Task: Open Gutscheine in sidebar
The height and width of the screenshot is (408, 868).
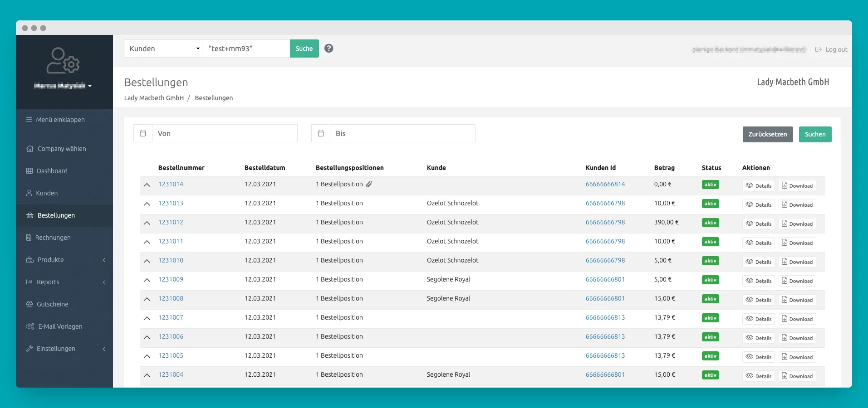Action: point(48,304)
